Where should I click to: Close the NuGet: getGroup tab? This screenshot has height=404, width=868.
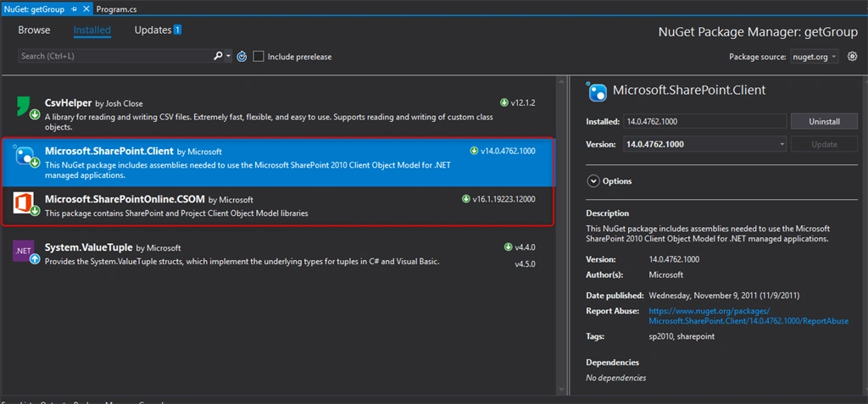tap(86, 9)
